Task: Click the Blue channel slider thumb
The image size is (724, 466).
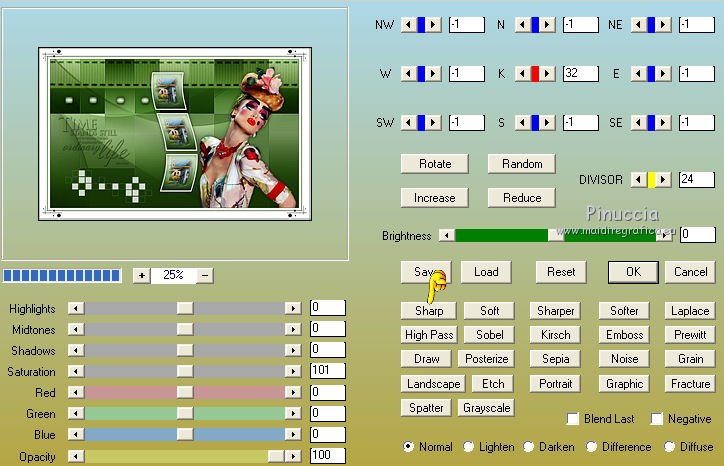Action: coord(185,434)
